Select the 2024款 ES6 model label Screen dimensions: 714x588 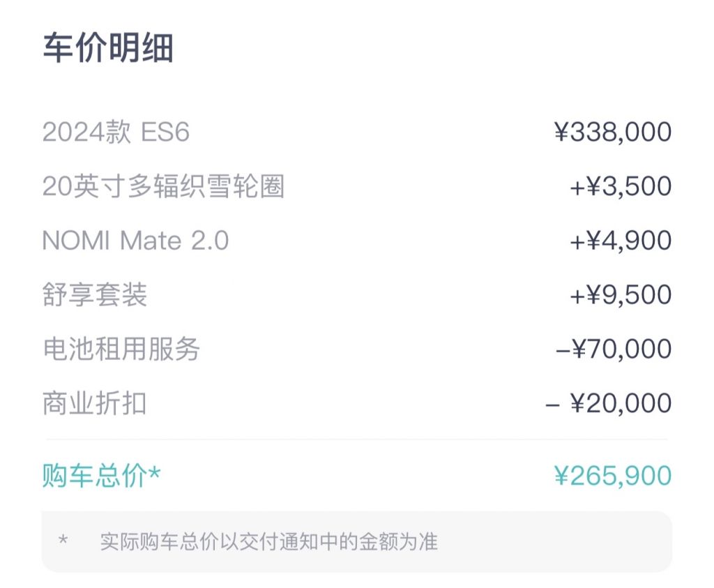[116, 132]
